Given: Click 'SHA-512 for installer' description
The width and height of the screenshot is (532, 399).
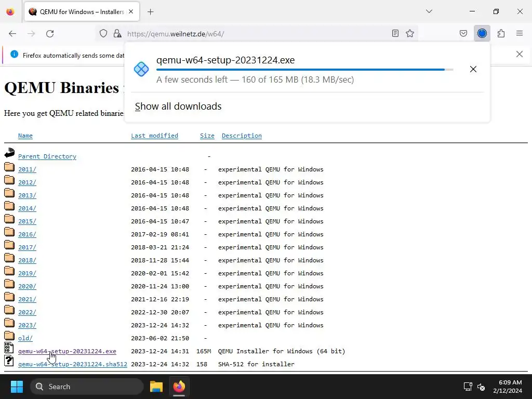Looking at the screenshot, I should click(x=256, y=364).
